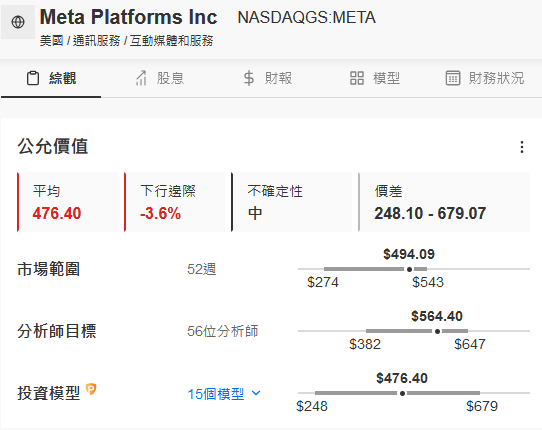
Task: Click the calendar icon on 財務狀況 tab
Action: (x=453, y=78)
